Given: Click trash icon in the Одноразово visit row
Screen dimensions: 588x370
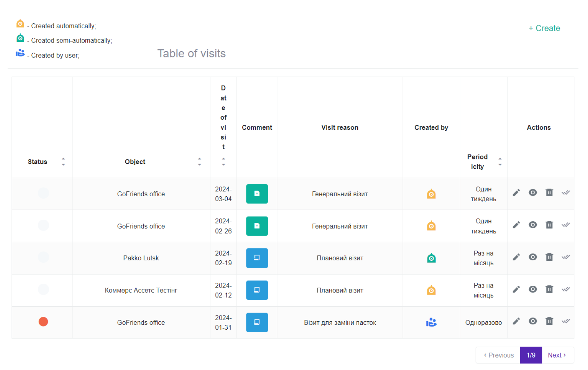Looking at the screenshot, I should click(549, 321).
